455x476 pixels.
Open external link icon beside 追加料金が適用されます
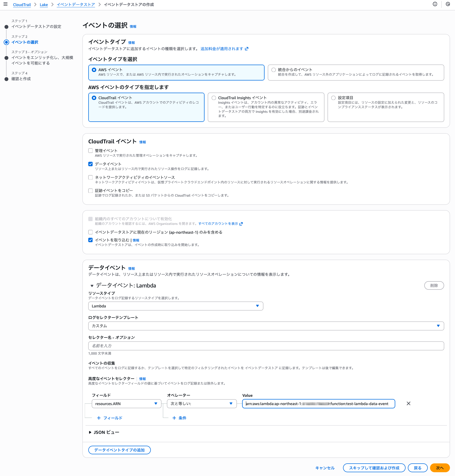click(247, 49)
